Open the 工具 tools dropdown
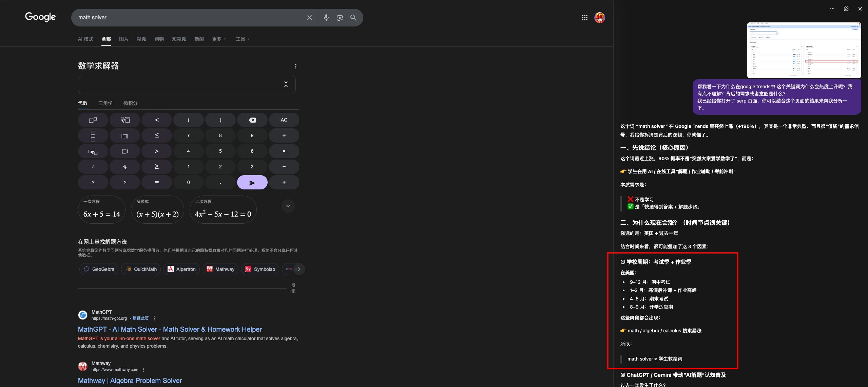The image size is (868, 387). (x=243, y=39)
